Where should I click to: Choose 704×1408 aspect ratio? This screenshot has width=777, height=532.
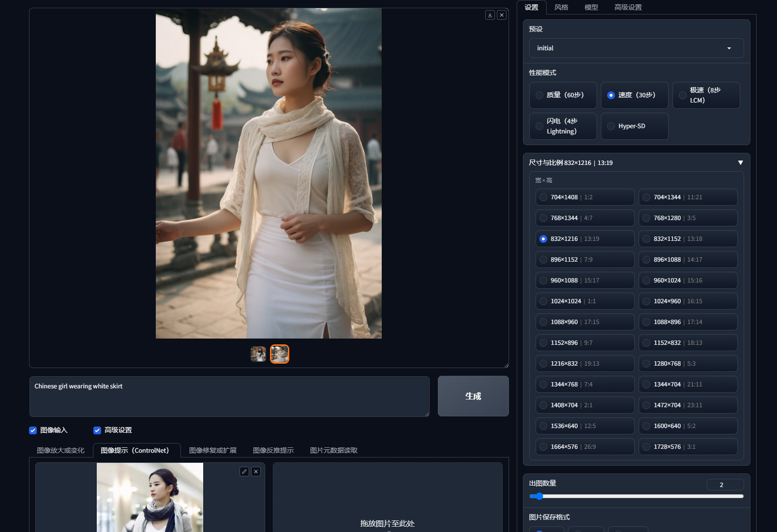[x=585, y=197]
